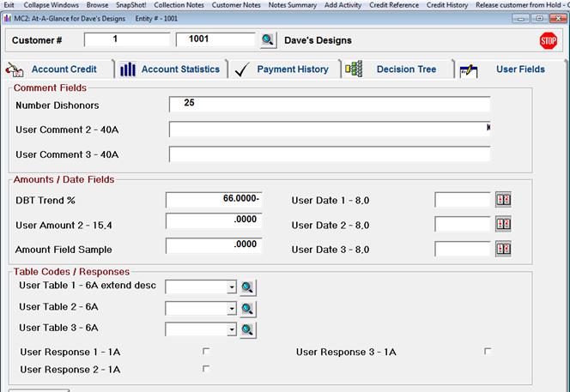The image size is (570, 392).
Task: Open calendar picker for User Date 1
Action: coord(504,200)
